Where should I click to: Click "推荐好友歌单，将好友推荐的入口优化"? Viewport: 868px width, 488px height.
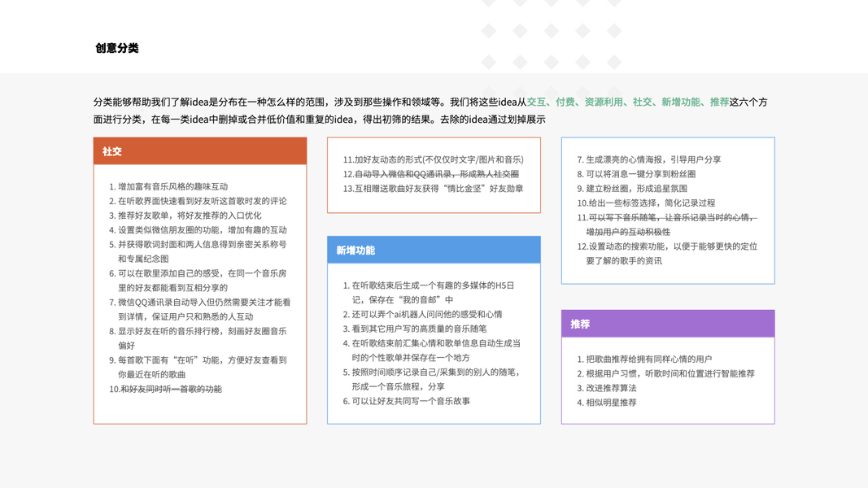pyautogui.click(x=185, y=216)
